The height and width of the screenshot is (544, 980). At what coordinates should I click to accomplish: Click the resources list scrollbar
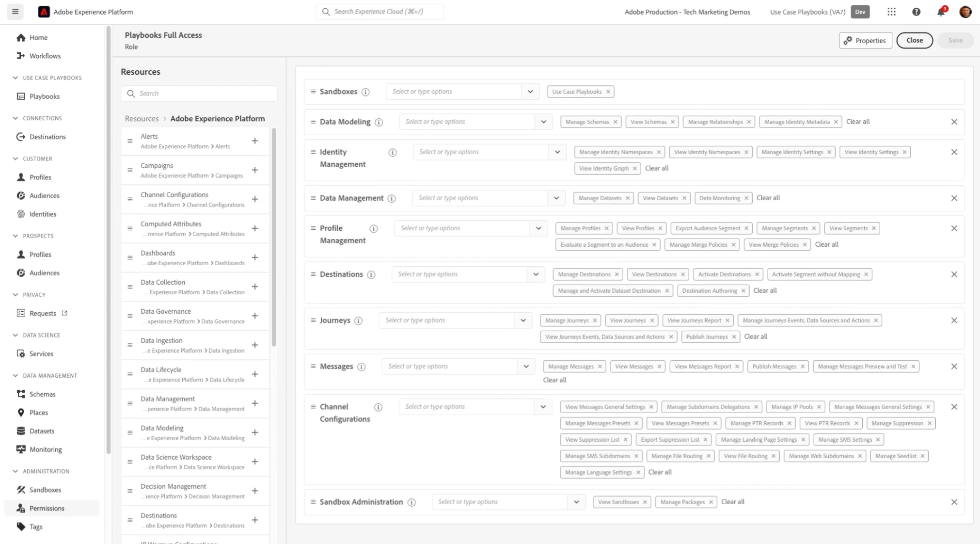274,238
